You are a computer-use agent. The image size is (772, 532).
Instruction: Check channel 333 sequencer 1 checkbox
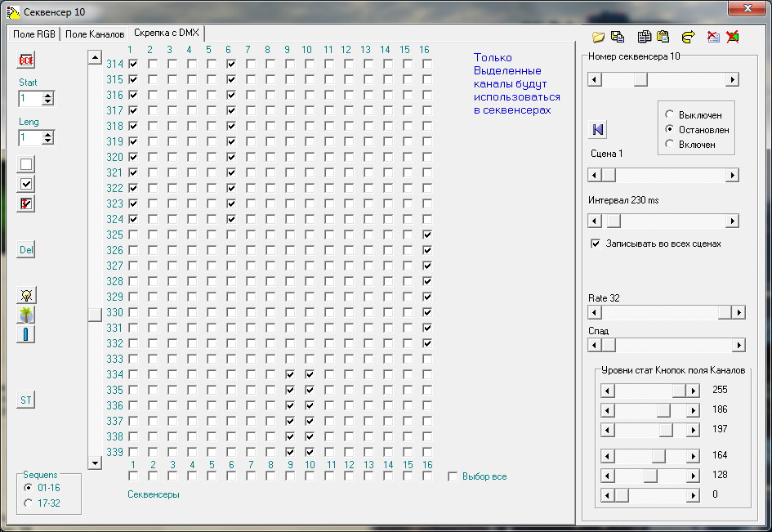133,359
